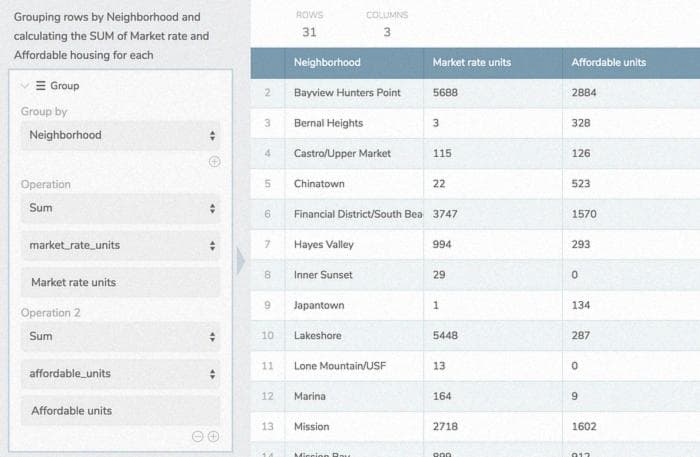Select the Financial District/South Bea cell
The width and height of the screenshot is (700, 457).
[354, 214]
